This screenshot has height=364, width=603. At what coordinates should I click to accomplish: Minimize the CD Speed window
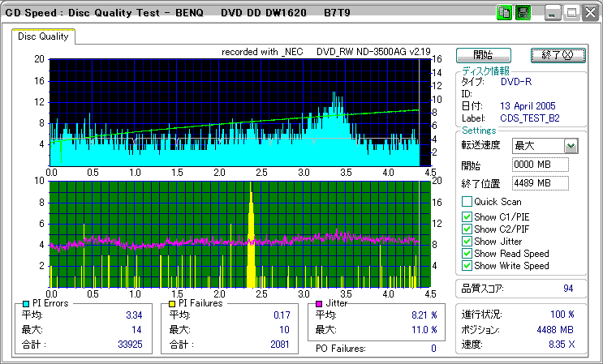(x=553, y=13)
